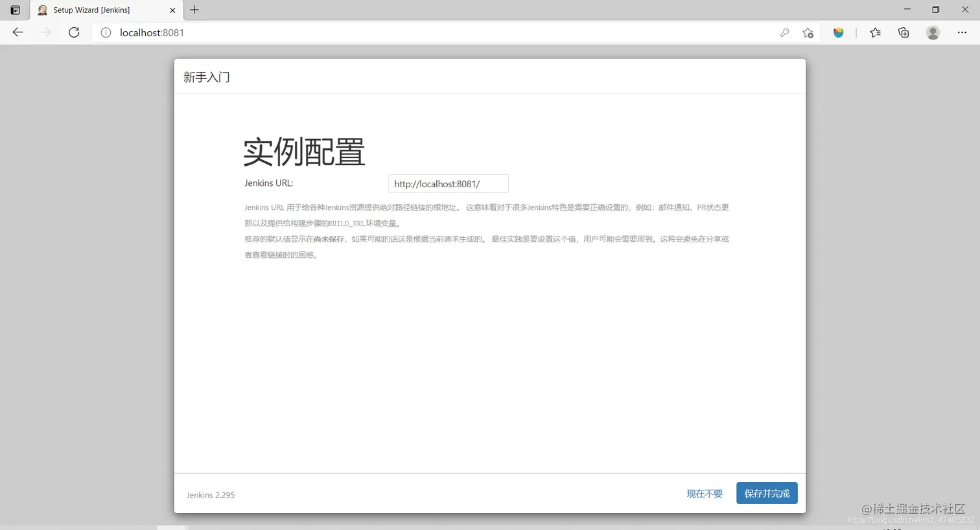
Task: Open the browser Settings and more menu
Action: (962, 32)
